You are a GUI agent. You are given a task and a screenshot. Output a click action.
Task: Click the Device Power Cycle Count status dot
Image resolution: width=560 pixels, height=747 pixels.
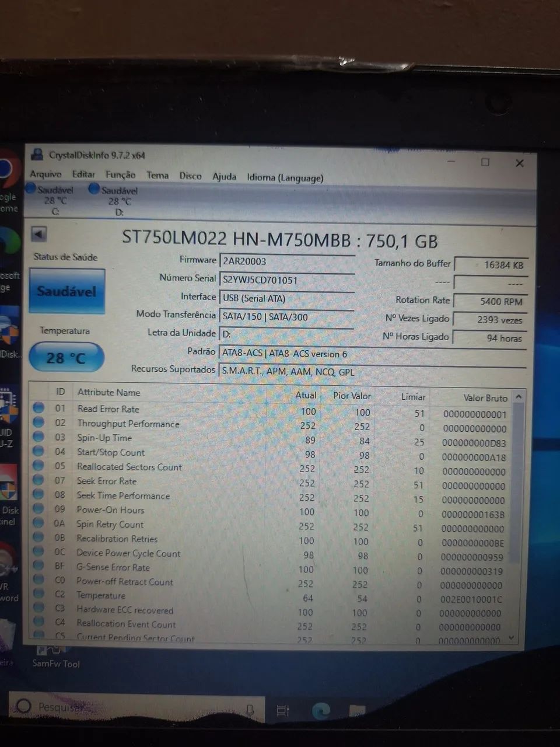click(x=38, y=551)
